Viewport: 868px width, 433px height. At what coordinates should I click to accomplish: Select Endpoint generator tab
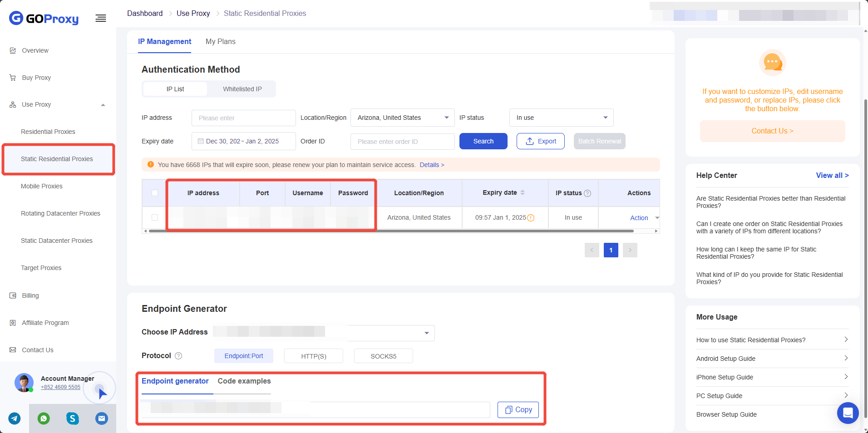point(175,381)
